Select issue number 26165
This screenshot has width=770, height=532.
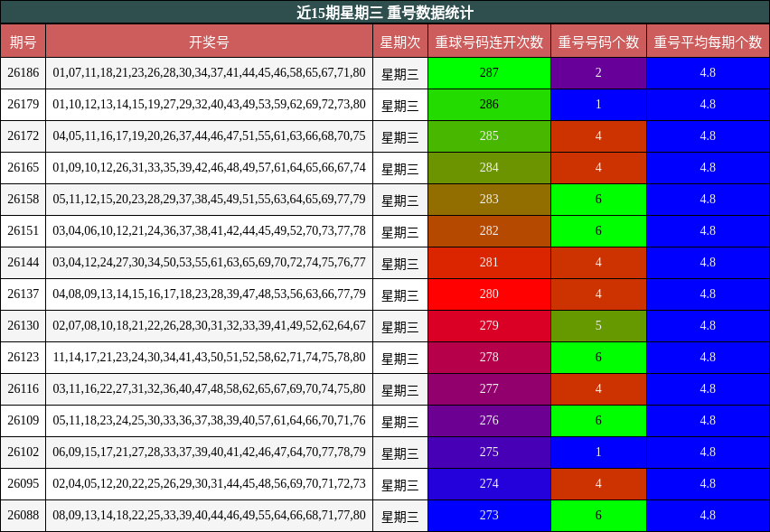23,168
